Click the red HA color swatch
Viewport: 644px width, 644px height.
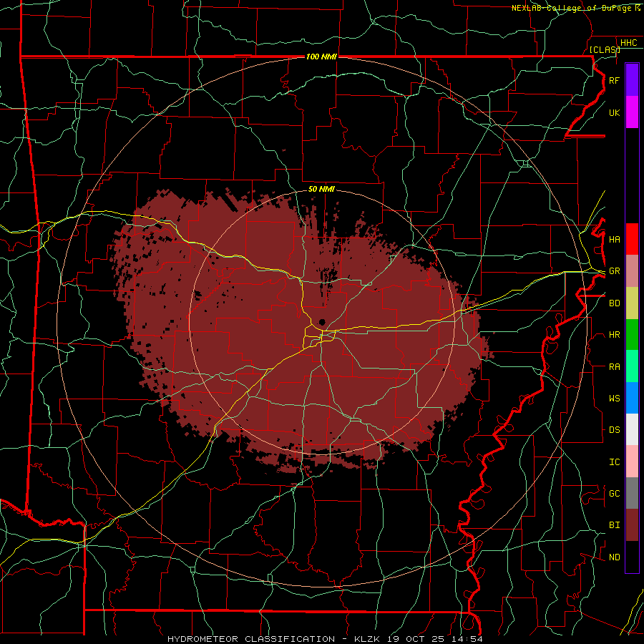tap(632, 239)
